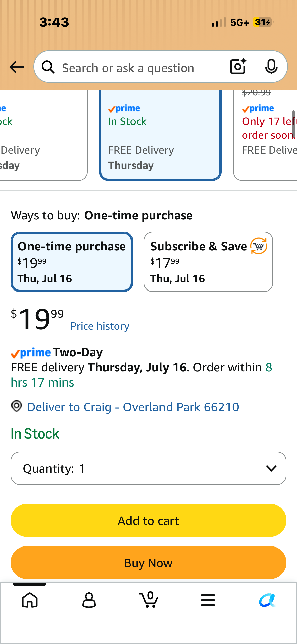Choose the Only 17 left offer card
This screenshot has width=297, height=644.
(x=265, y=135)
